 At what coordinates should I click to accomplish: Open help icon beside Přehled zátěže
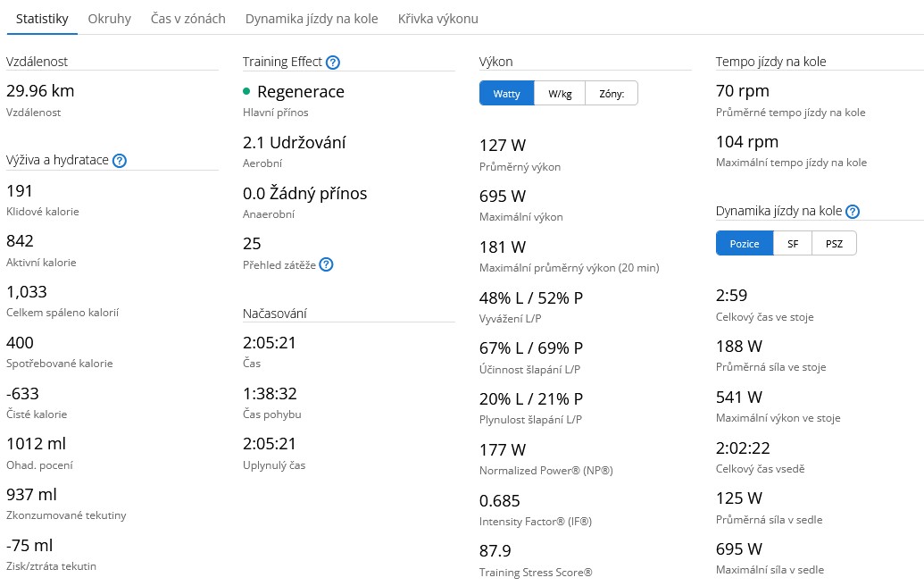point(326,264)
